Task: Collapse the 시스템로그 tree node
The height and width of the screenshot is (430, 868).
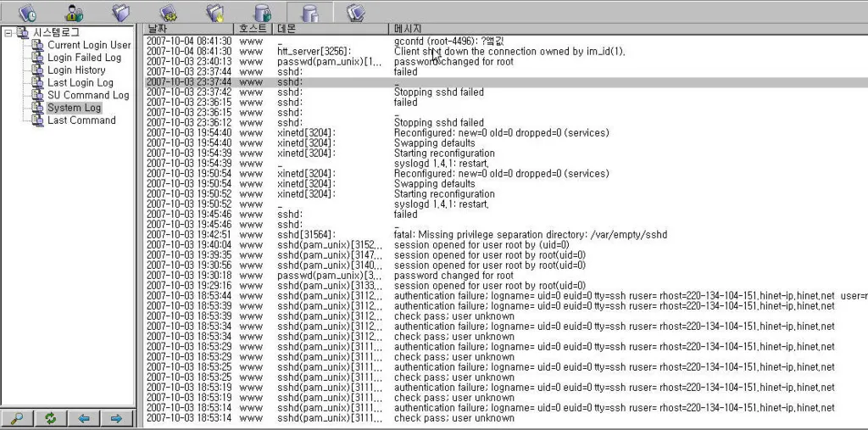Action: click(x=8, y=33)
